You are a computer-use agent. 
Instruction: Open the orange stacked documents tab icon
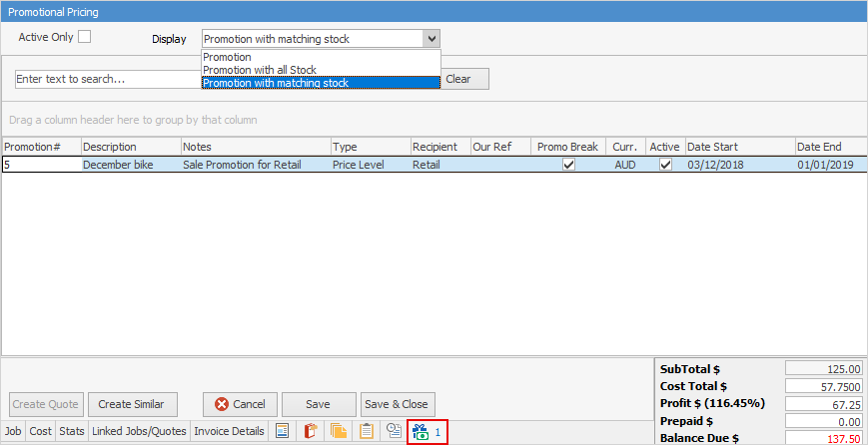pos(339,431)
